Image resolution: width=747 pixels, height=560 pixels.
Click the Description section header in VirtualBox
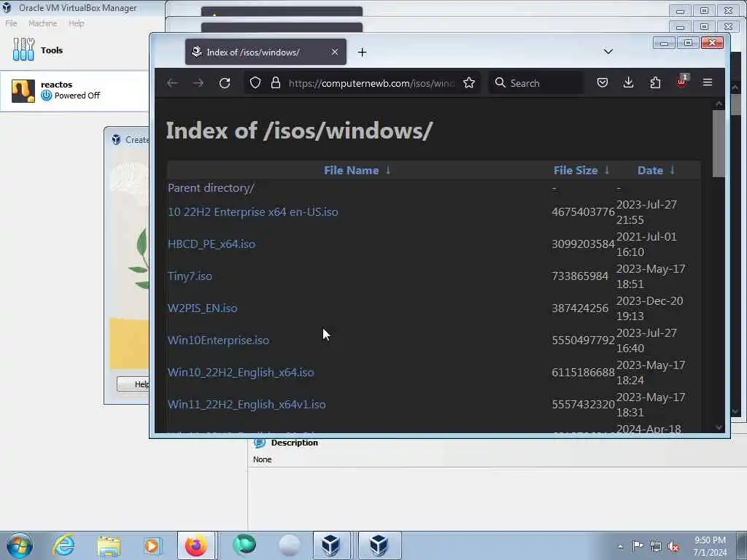coord(295,443)
